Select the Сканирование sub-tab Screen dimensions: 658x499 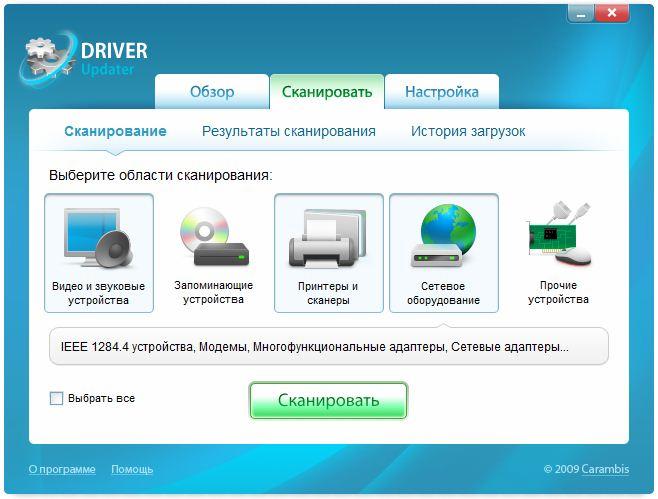pos(115,131)
